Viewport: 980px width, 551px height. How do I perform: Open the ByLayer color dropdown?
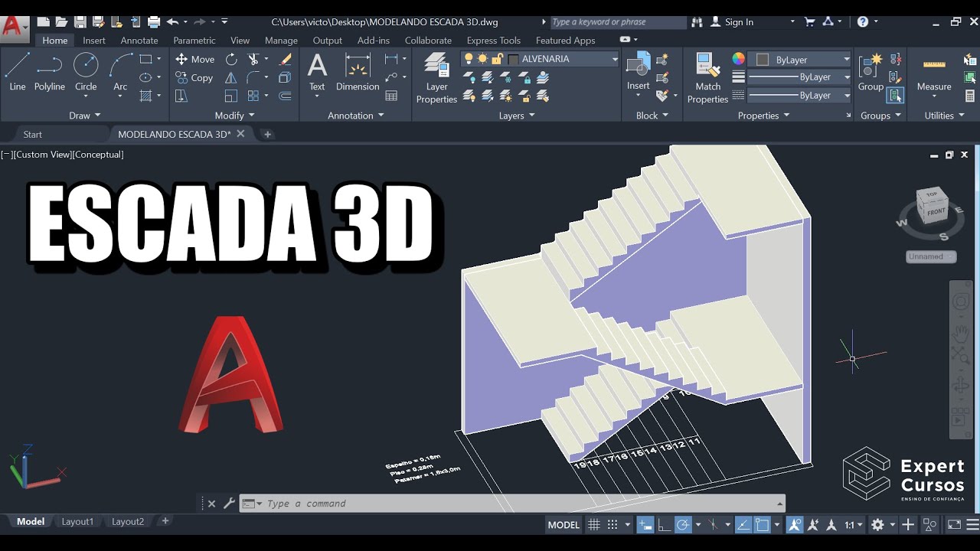tap(846, 59)
